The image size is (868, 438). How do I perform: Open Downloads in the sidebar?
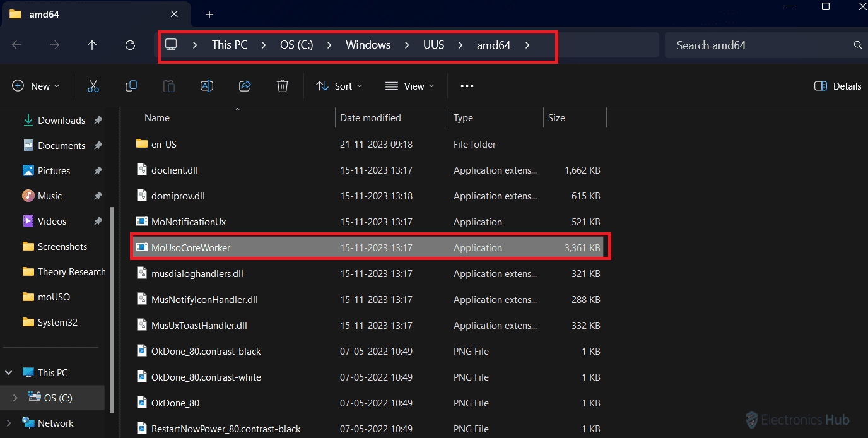point(61,121)
